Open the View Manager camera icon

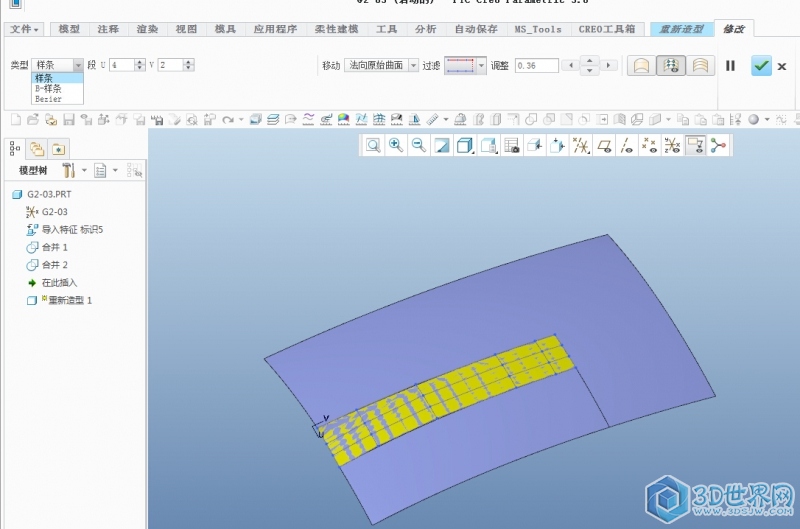coord(512,146)
